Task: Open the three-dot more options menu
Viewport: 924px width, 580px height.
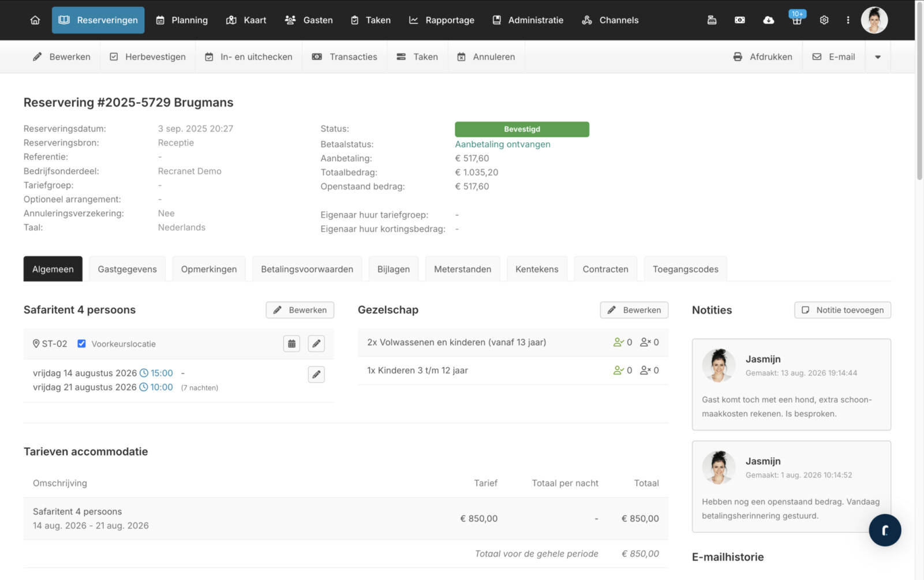Action: [x=848, y=20]
